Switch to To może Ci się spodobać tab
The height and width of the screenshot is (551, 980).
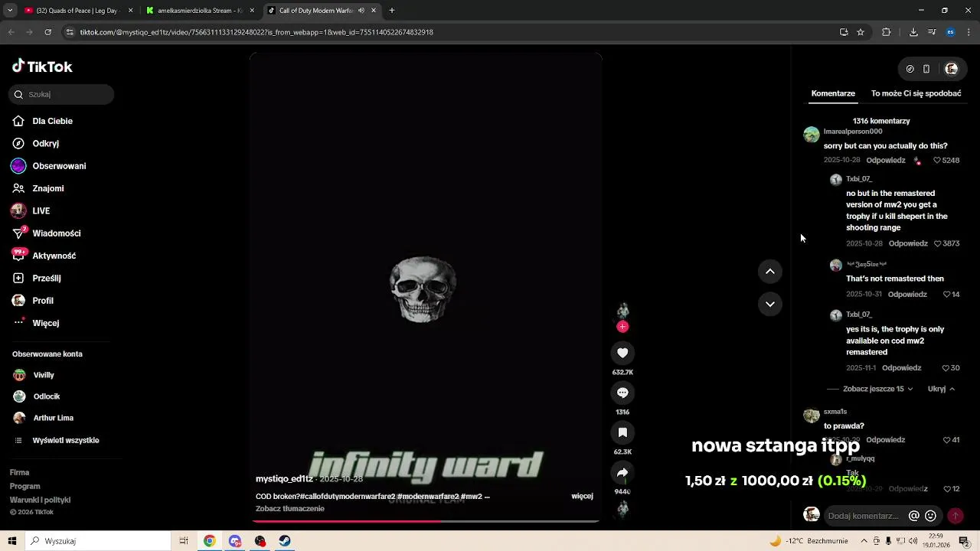(916, 93)
